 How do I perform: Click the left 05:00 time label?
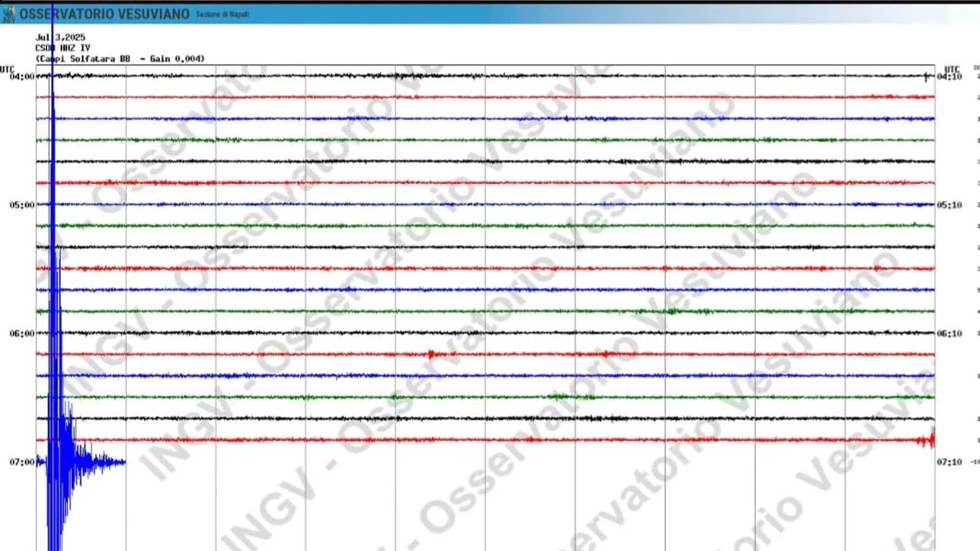pos(22,205)
